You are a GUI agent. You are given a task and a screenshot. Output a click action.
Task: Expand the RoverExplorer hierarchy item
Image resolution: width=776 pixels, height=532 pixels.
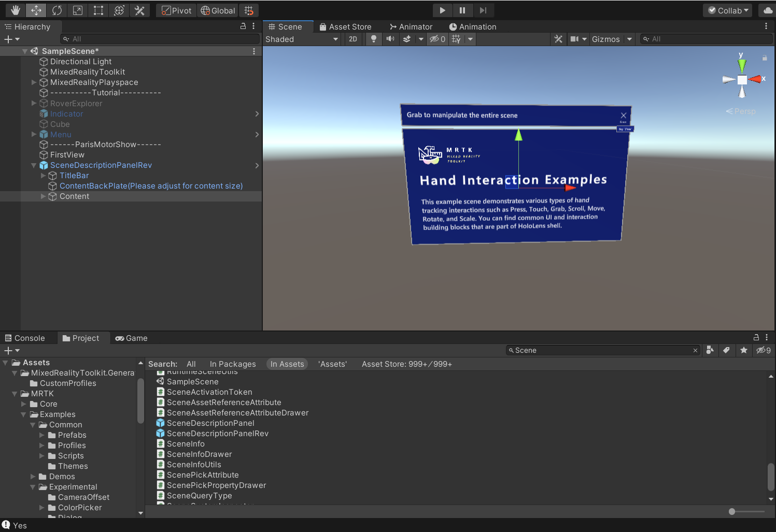(34, 103)
